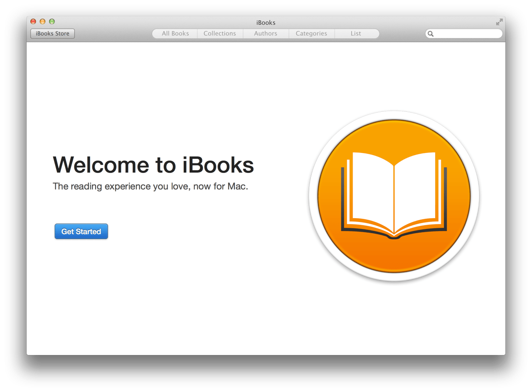532x392 pixels.
Task: Switch to the List tab
Action: tap(357, 34)
